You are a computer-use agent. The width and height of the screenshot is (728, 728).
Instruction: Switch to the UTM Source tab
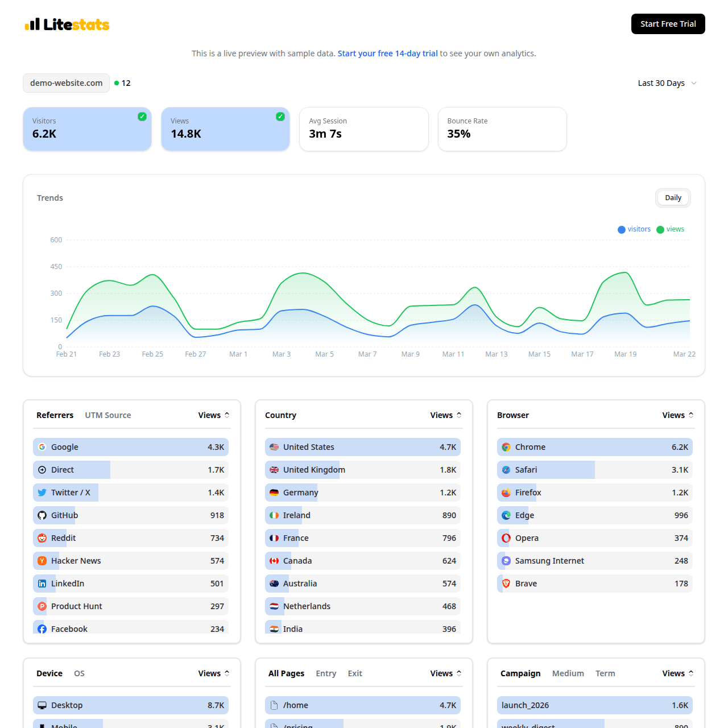(107, 415)
